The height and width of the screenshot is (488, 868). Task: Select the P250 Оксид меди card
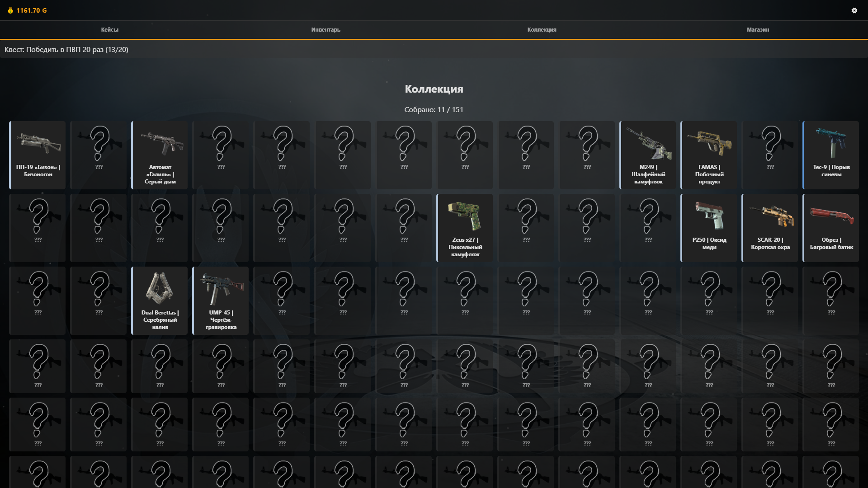(x=709, y=228)
